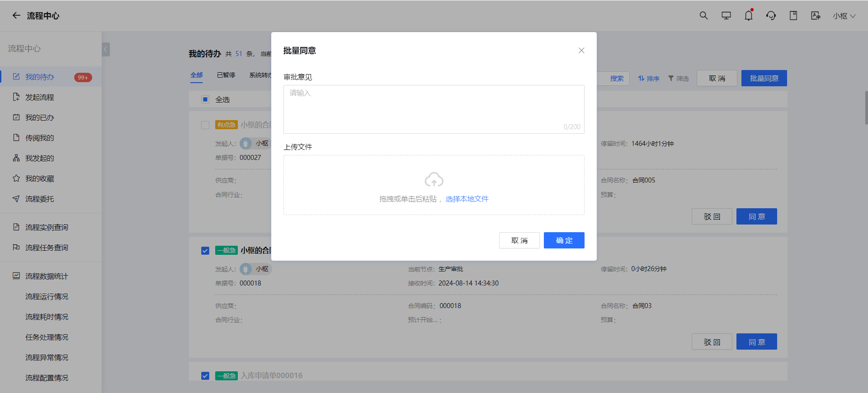
Task: Open 流程运行情况 submenu item
Action: click(51, 296)
